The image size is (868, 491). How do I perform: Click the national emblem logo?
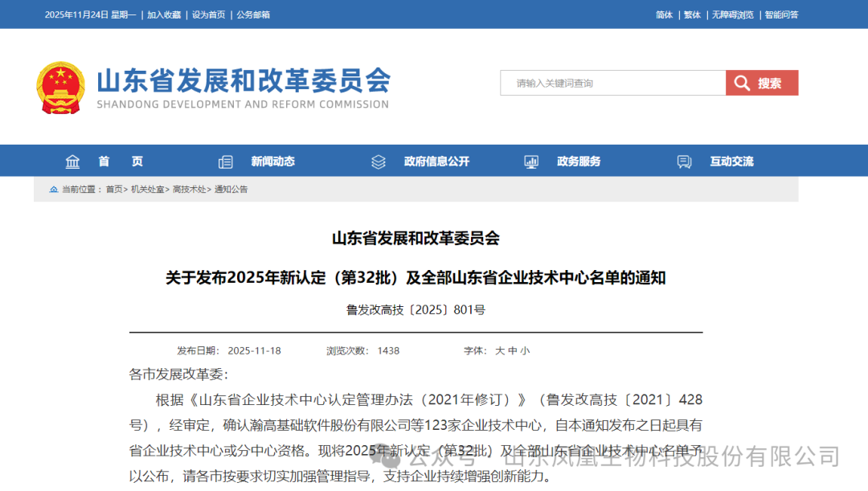tap(59, 88)
